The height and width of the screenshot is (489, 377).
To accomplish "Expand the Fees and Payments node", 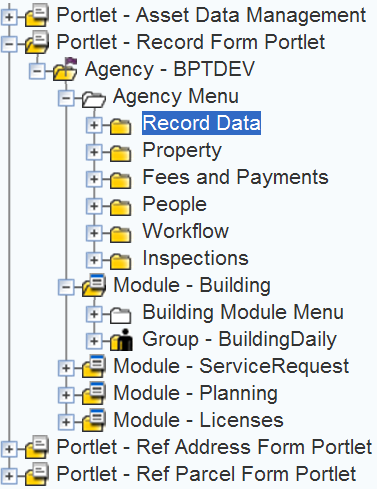I will coord(94,179).
